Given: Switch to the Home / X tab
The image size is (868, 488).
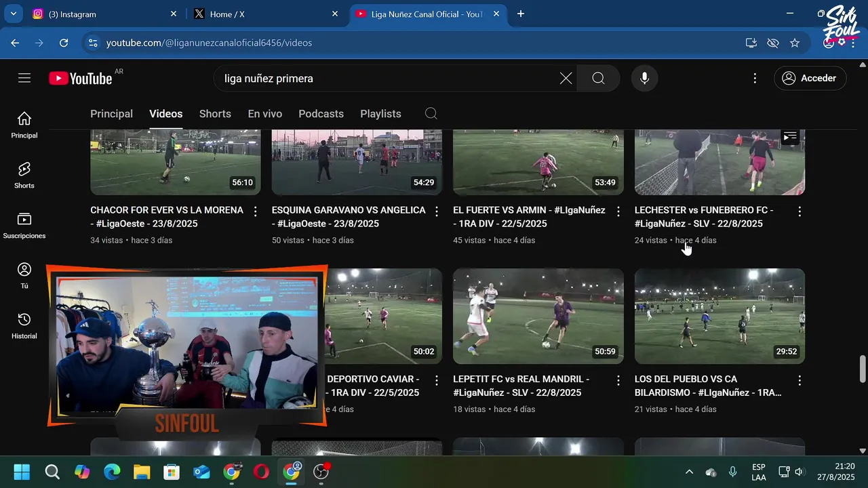Looking at the screenshot, I should click(x=264, y=14).
